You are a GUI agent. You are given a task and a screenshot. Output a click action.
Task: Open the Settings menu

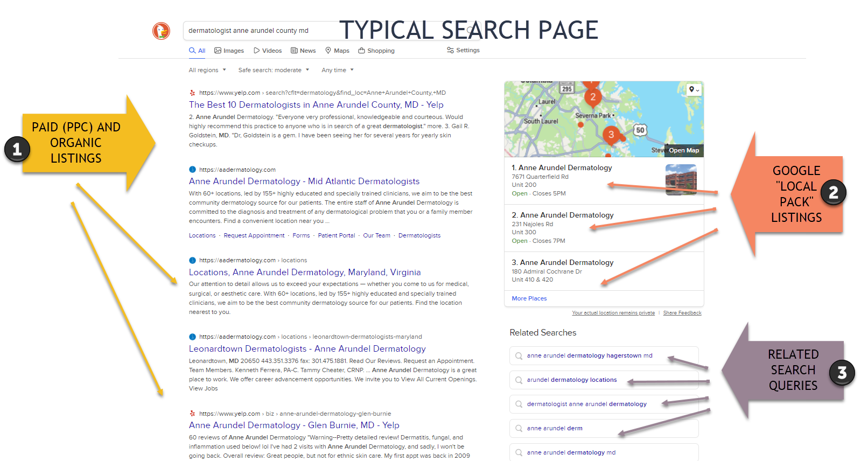point(463,50)
